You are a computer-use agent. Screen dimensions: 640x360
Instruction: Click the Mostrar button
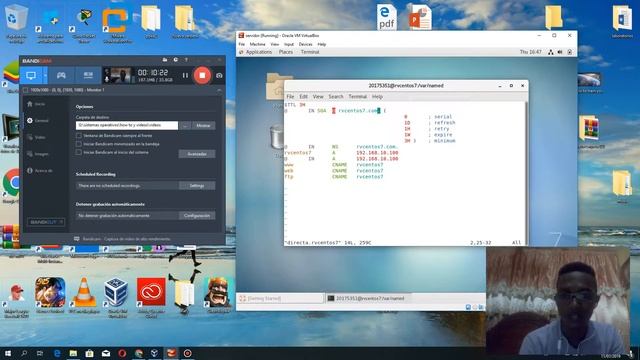[x=203, y=126]
